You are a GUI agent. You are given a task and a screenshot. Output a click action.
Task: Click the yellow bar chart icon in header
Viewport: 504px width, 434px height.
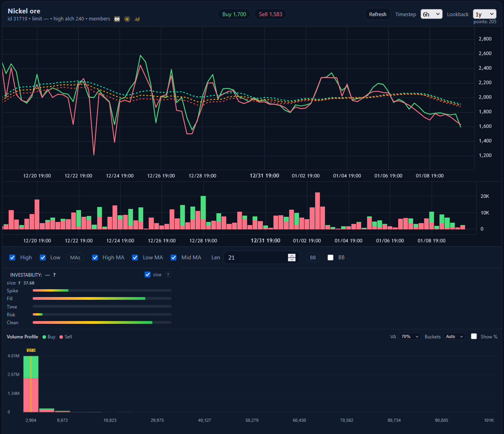(x=137, y=19)
